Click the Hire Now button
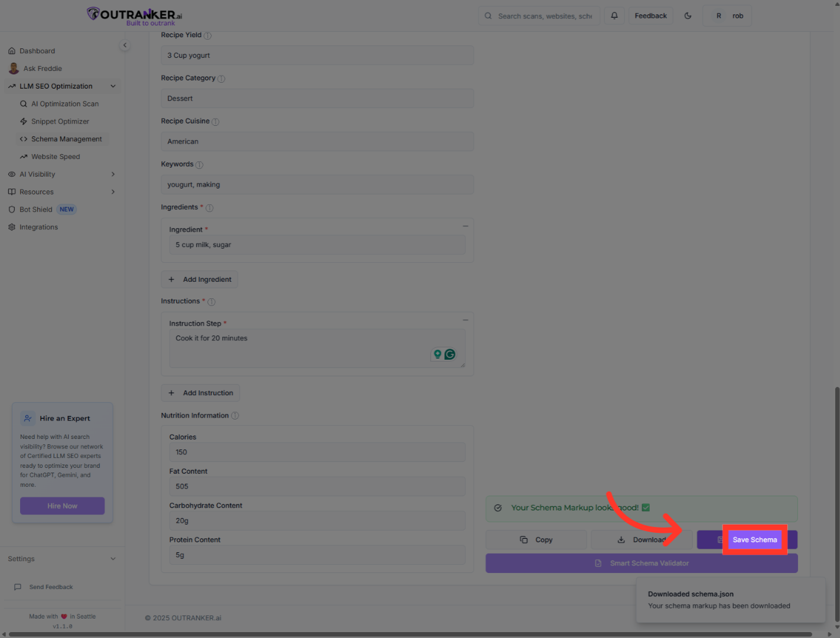Viewport: 840px width, 638px height. 62,506
